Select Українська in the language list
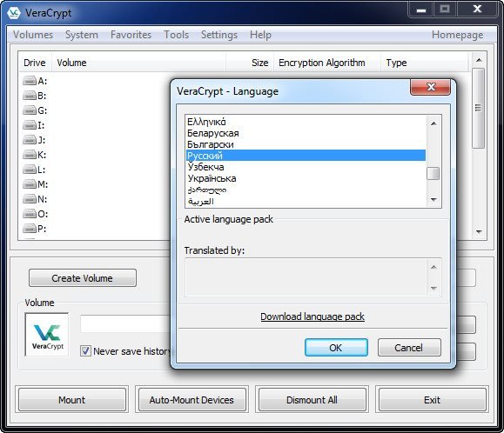The image size is (504, 433). point(212,178)
